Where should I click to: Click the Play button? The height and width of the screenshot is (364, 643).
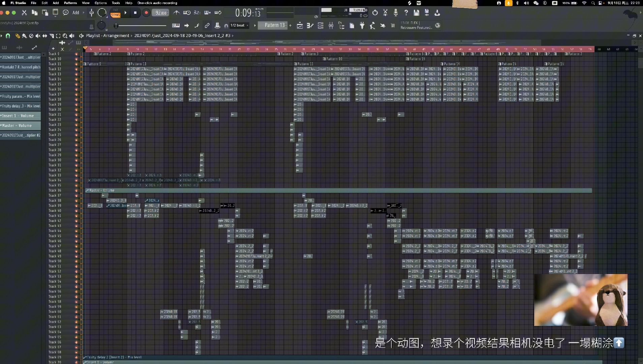pyautogui.click(x=125, y=13)
